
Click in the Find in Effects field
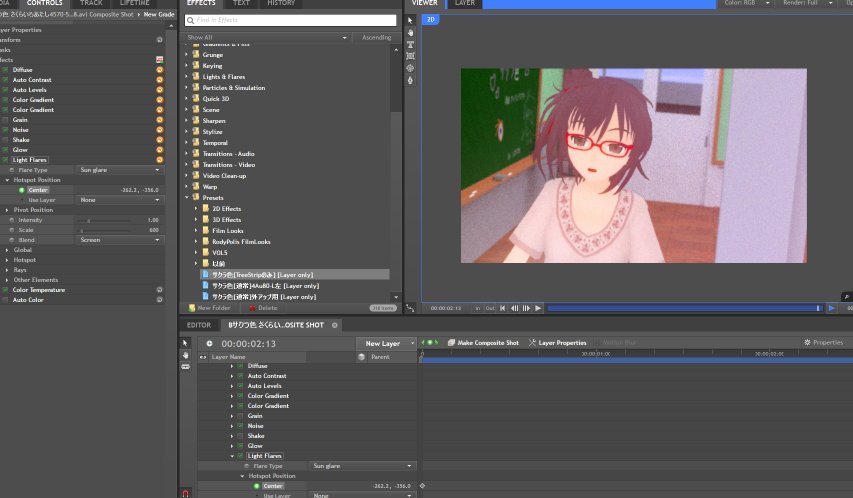[x=290, y=20]
